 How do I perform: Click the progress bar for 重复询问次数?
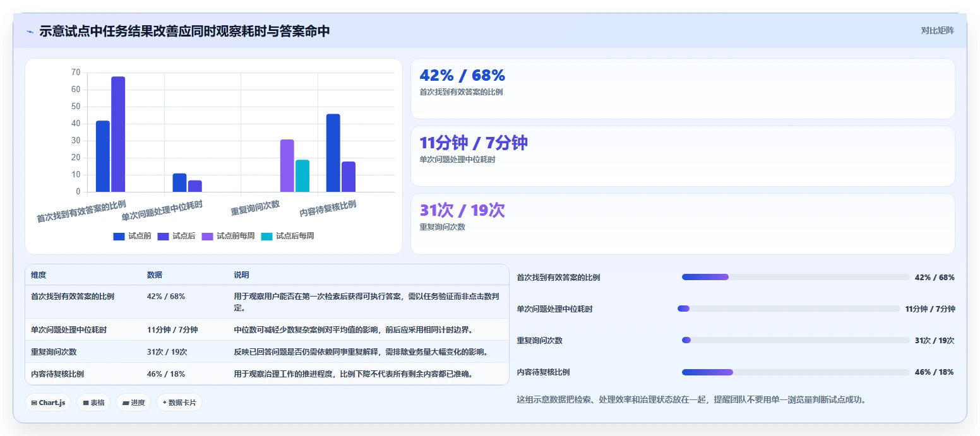click(796, 340)
